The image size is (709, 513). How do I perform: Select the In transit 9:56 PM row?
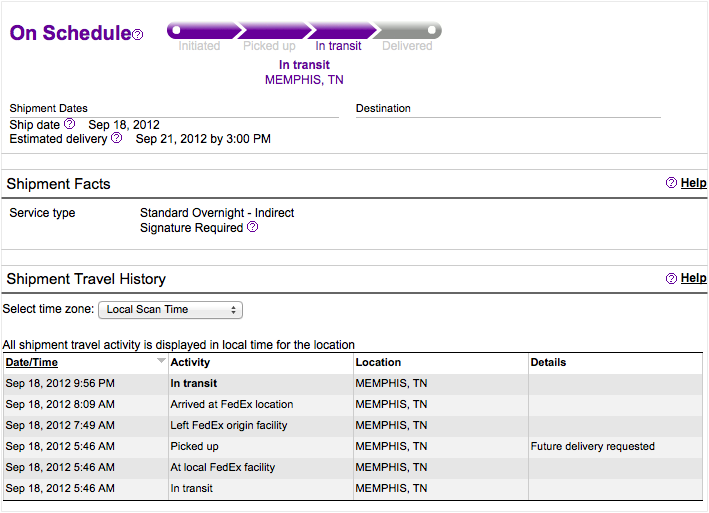click(353, 384)
